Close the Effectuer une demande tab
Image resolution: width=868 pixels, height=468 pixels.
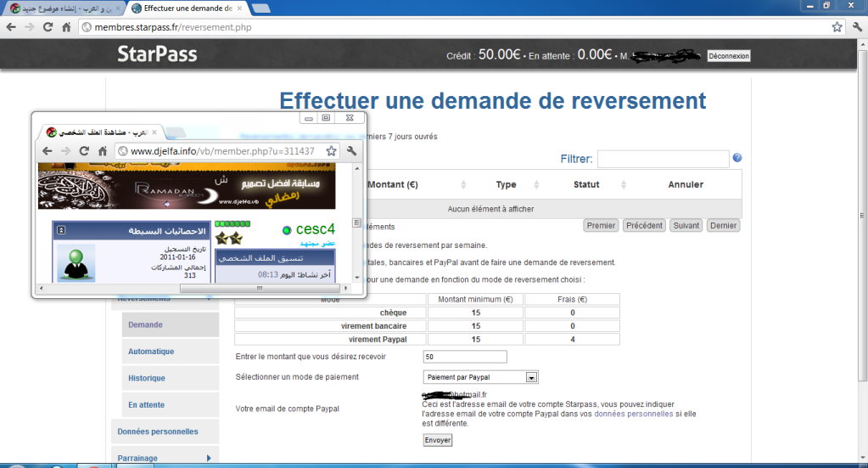click(239, 8)
